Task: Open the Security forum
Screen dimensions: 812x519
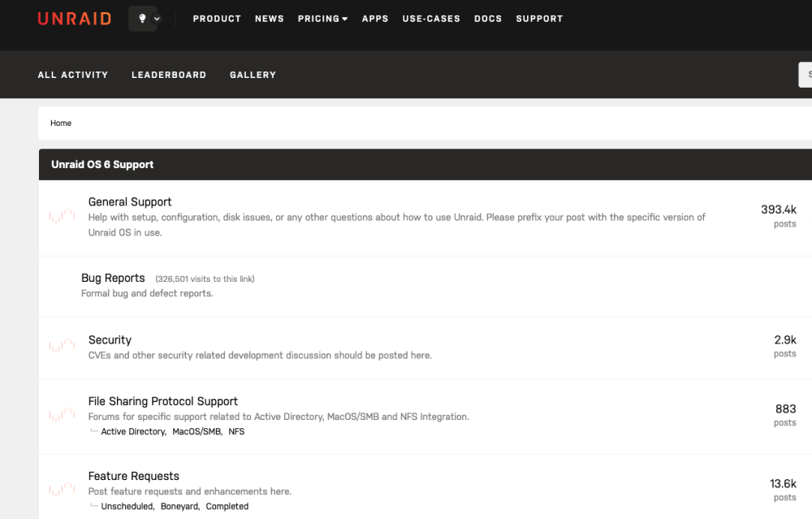Action: pos(110,340)
